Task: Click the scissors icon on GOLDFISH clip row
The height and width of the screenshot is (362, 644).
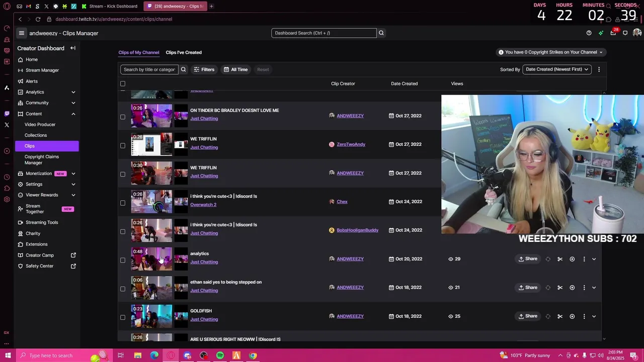Action: [x=560, y=316]
